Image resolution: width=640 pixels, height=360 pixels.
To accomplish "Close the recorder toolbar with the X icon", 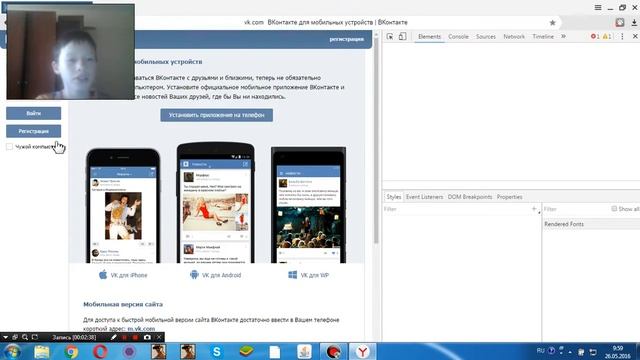I will click(x=159, y=337).
